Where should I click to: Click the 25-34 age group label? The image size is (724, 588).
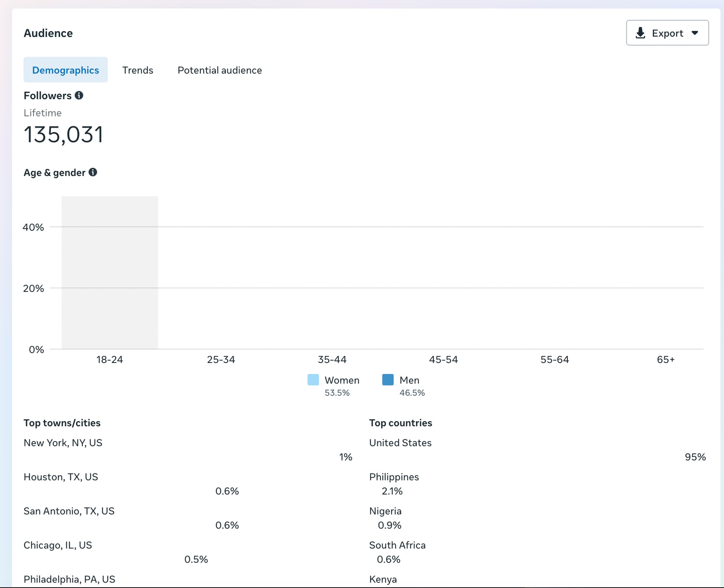coord(221,360)
